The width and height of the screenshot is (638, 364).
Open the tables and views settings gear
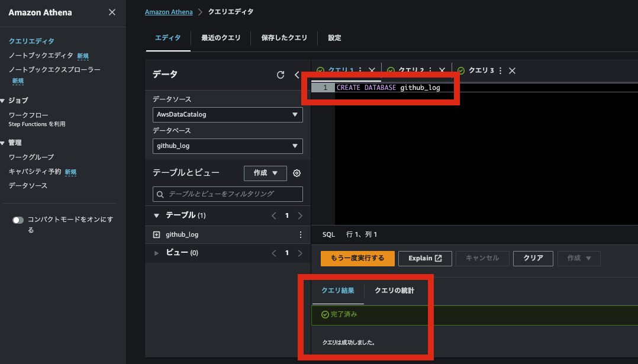click(x=297, y=173)
